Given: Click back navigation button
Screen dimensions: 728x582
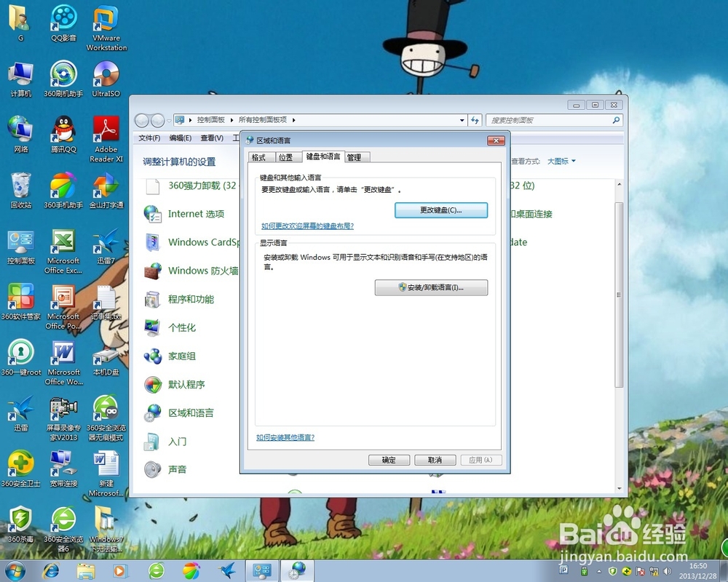Looking at the screenshot, I should click(142, 121).
